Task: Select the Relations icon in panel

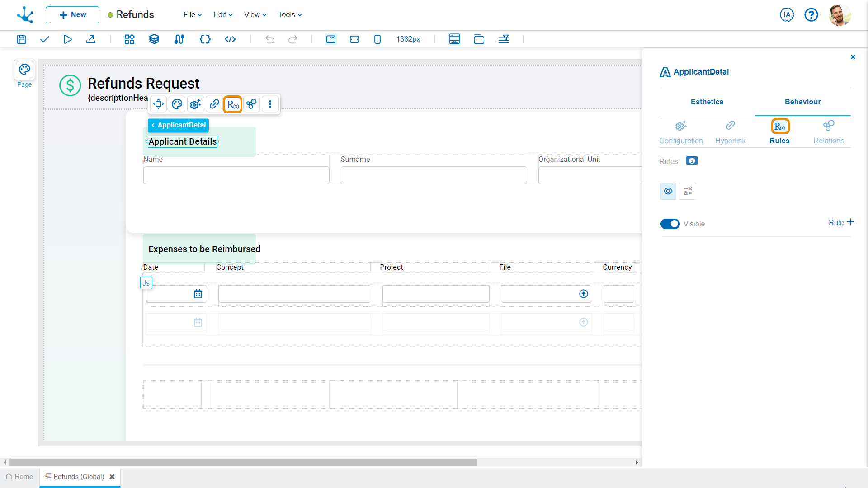Action: pyautogui.click(x=829, y=125)
